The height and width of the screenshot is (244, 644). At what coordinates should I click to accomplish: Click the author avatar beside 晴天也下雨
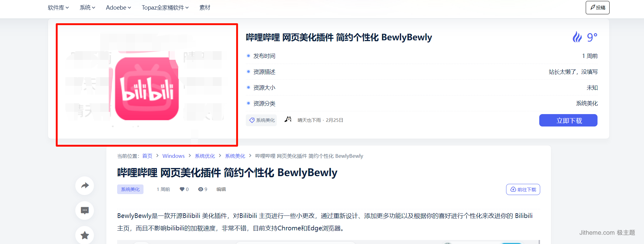[x=288, y=120]
